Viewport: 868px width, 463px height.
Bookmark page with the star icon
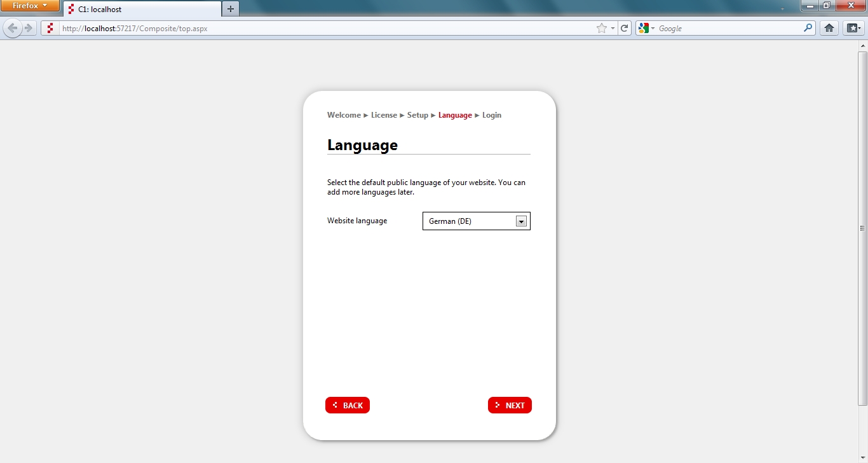tap(601, 28)
